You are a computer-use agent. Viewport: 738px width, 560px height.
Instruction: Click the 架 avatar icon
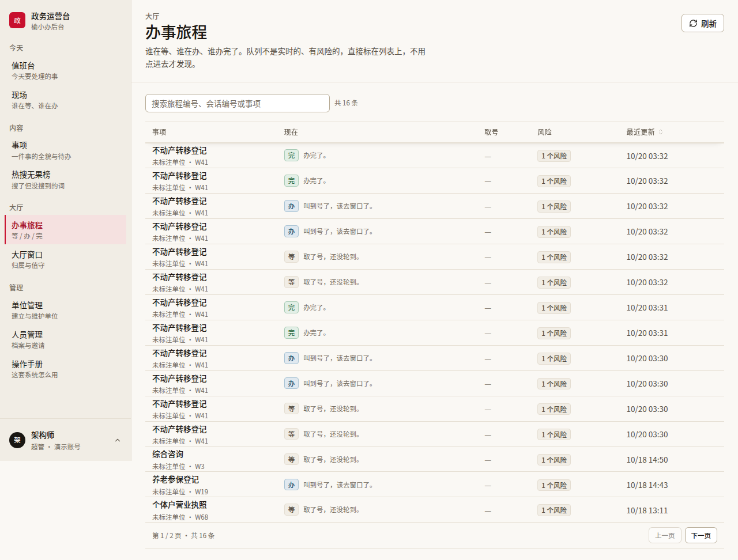click(x=17, y=440)
